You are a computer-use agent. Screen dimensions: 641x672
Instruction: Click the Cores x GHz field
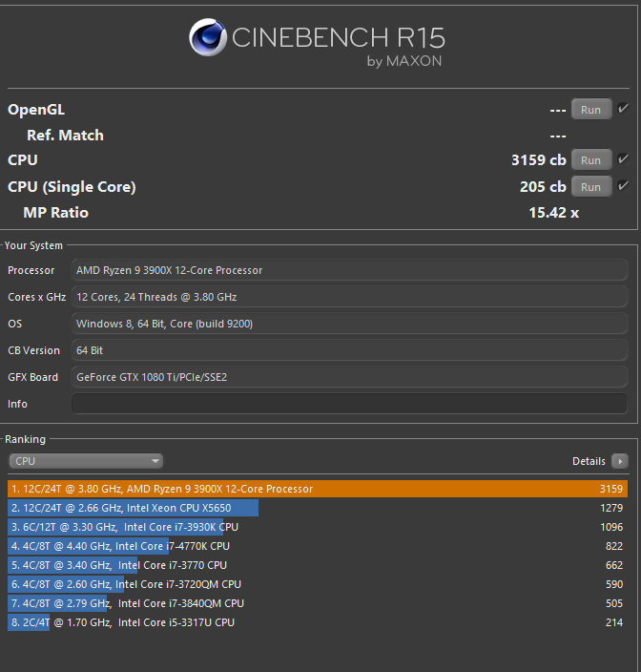pyautogui.click(x=349, y=297)
